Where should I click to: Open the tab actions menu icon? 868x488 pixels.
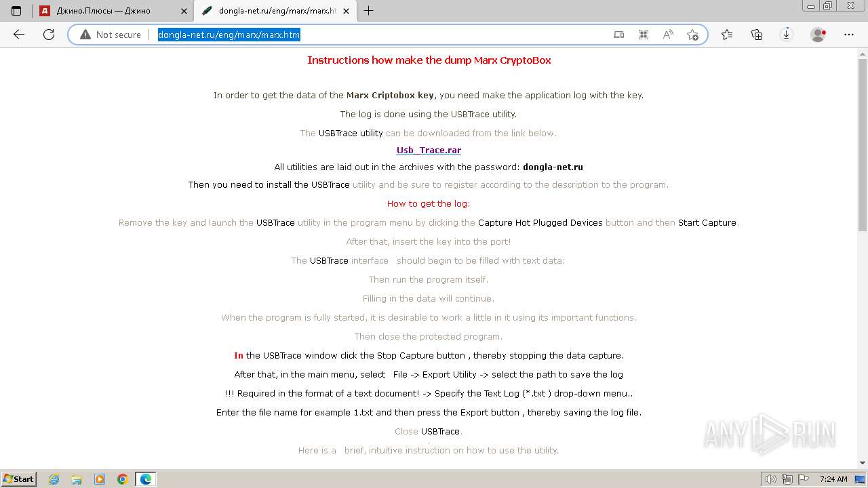coord(16,11)
